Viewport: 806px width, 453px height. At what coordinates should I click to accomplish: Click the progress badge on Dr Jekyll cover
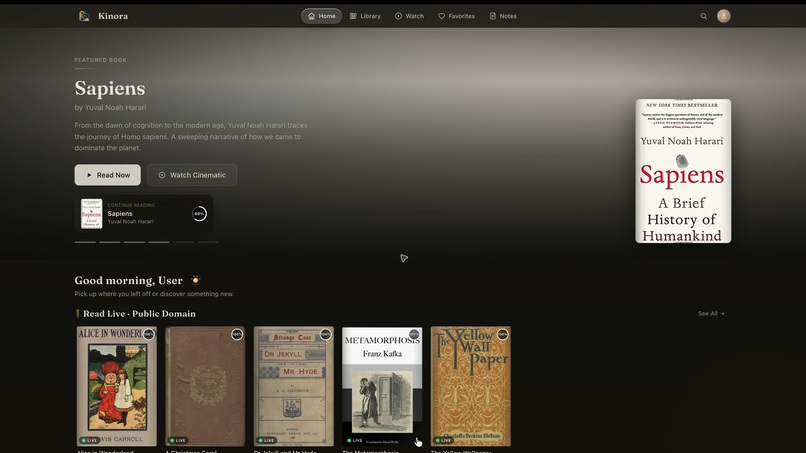click(325, 335)
